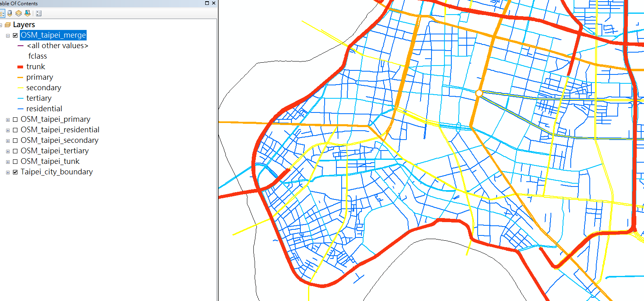The image size is (644, 301).
Task: Expand the Taipei_city_boundary layer
Action: (x=8, y=172)
